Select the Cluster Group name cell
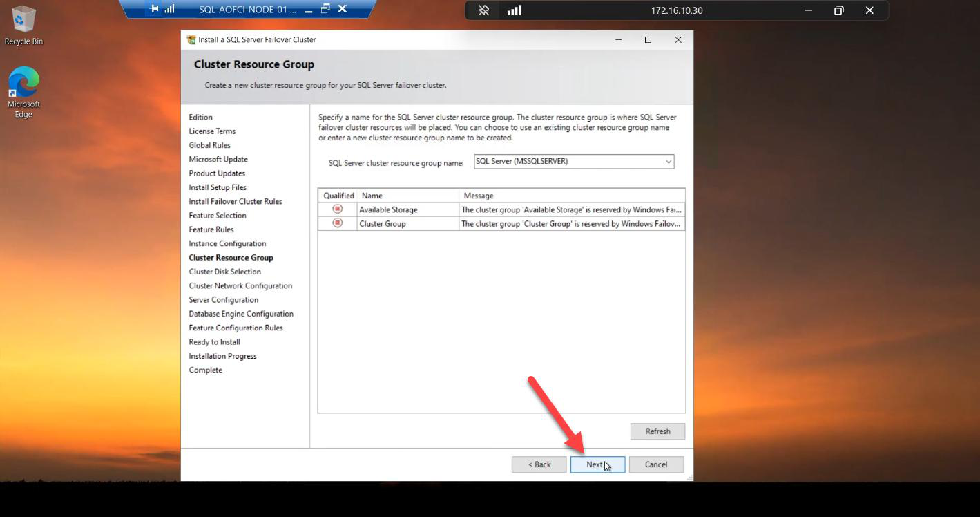This screenshot has width=980, height=517. point(408,223)
